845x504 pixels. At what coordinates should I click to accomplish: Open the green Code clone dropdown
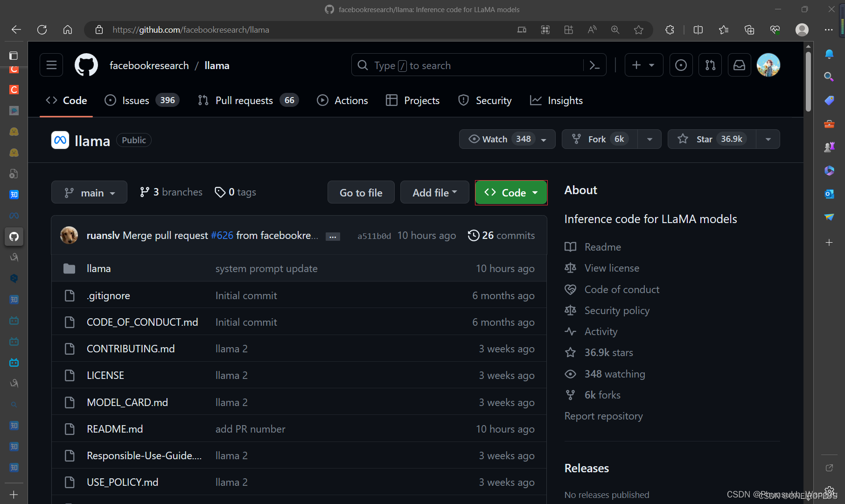point(511,192)
